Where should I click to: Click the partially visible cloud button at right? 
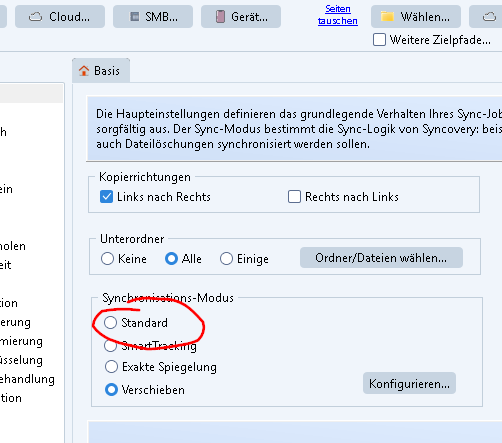point(486,16)
